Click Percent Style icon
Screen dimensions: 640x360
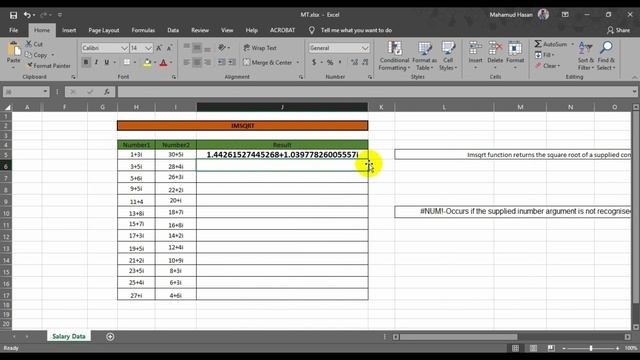click(330, 62)
